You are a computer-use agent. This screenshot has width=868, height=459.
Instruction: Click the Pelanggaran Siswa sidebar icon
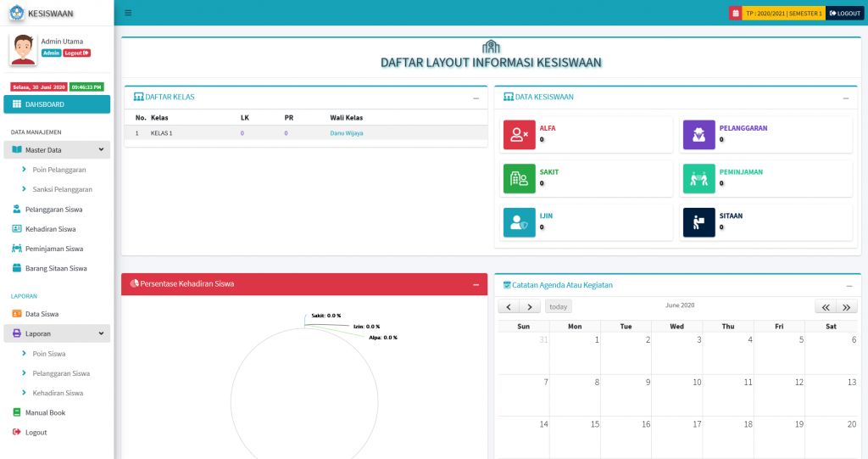click(x=17, y=209)
